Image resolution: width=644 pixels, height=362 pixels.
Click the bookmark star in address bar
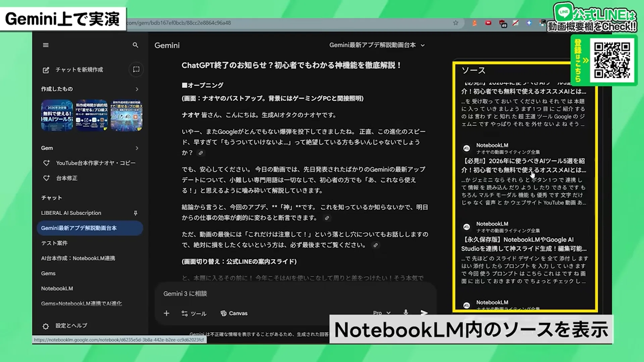pos(455,23)
